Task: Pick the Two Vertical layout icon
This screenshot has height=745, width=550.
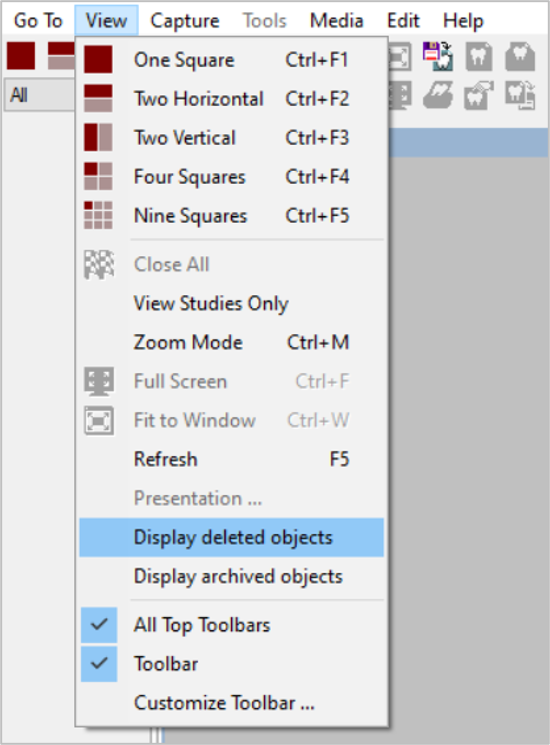Action: (98, 137)
